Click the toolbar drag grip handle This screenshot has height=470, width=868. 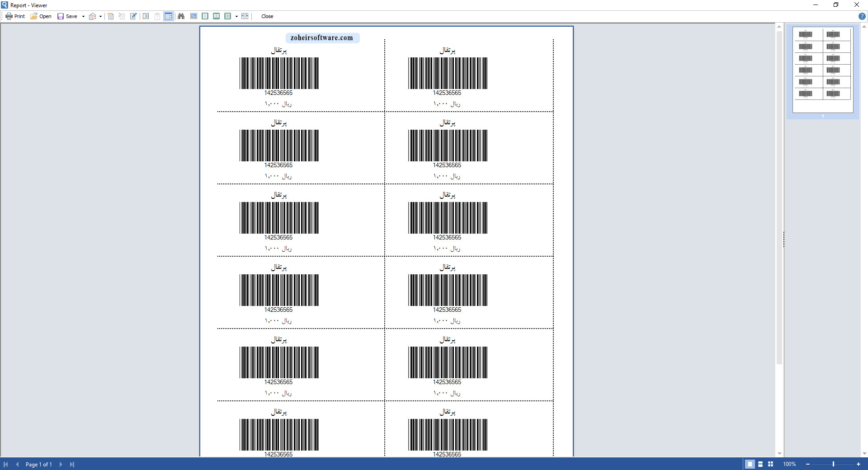[x=2, y=16]
